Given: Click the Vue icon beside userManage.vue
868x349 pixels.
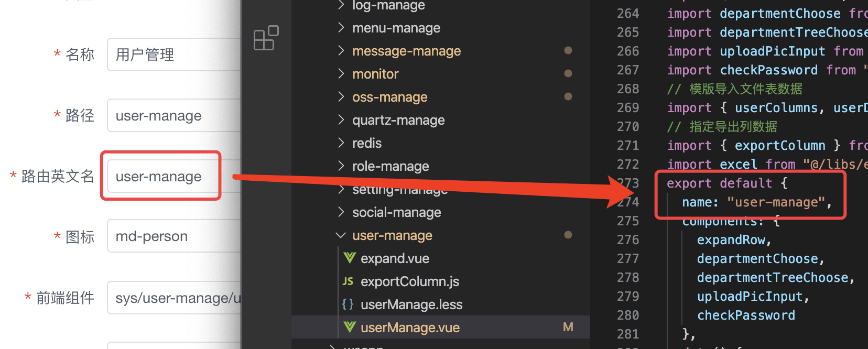Looking at the screenshot, I should coord(349,328).
